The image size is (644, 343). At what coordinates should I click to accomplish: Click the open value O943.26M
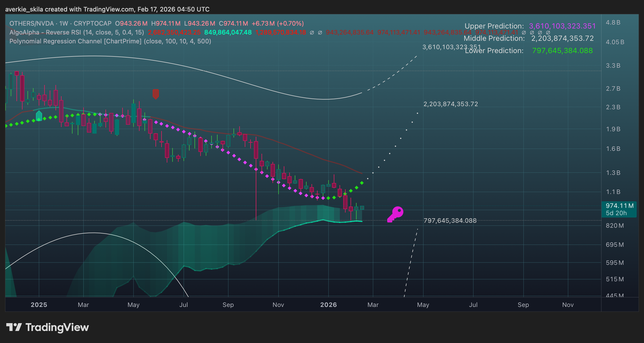(131, 24)
